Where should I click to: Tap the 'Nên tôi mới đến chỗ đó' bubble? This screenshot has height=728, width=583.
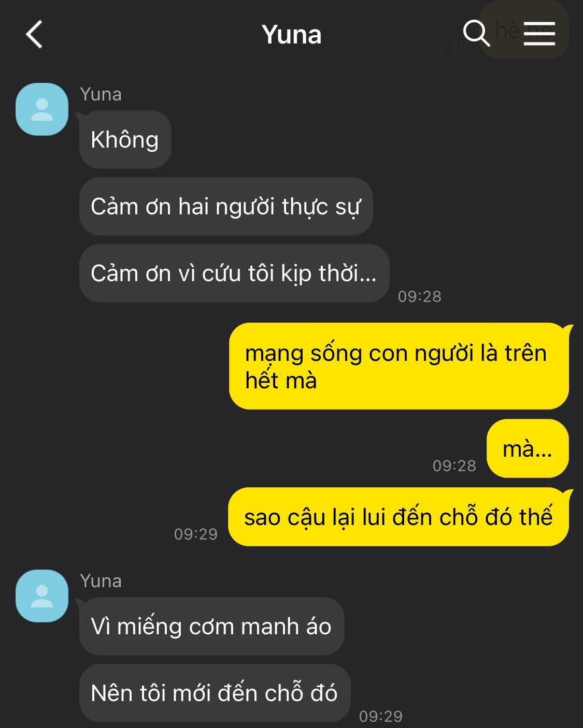pos(215,693)
